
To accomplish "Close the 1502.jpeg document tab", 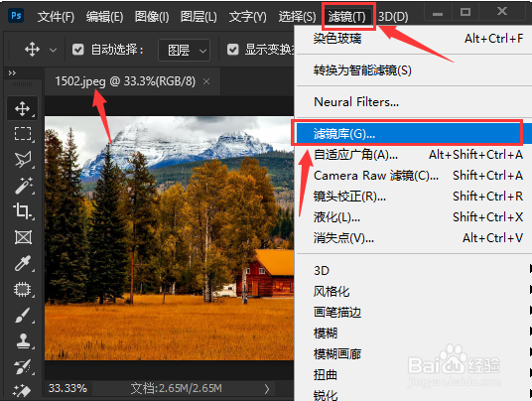I will click(206, 81).
